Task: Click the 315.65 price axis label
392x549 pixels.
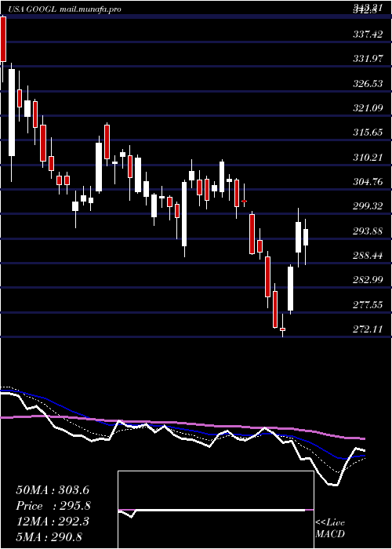Action: click(x=368, y=133)
